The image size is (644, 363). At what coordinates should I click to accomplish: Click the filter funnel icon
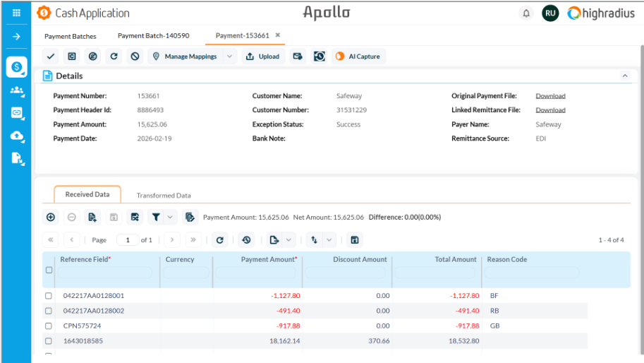pyautogui.click(x=156, y=218)
